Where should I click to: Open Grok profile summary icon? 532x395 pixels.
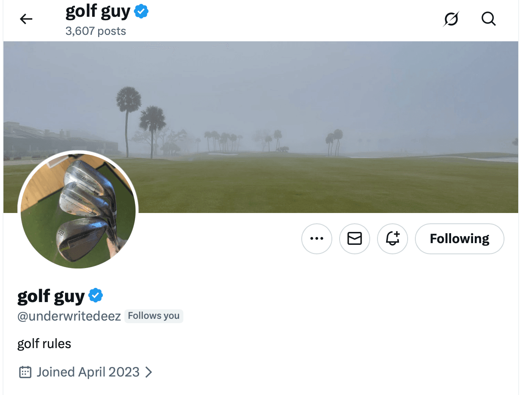451,19
